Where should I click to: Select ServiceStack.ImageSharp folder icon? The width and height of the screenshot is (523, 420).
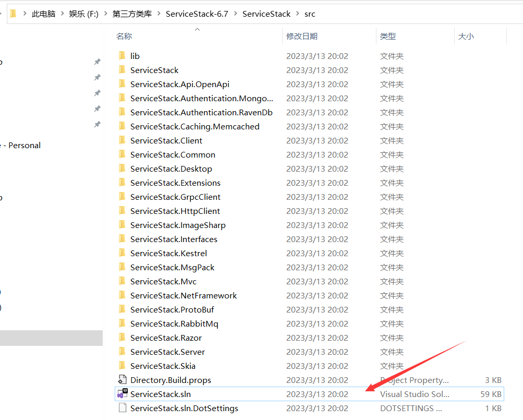[122, 225]
